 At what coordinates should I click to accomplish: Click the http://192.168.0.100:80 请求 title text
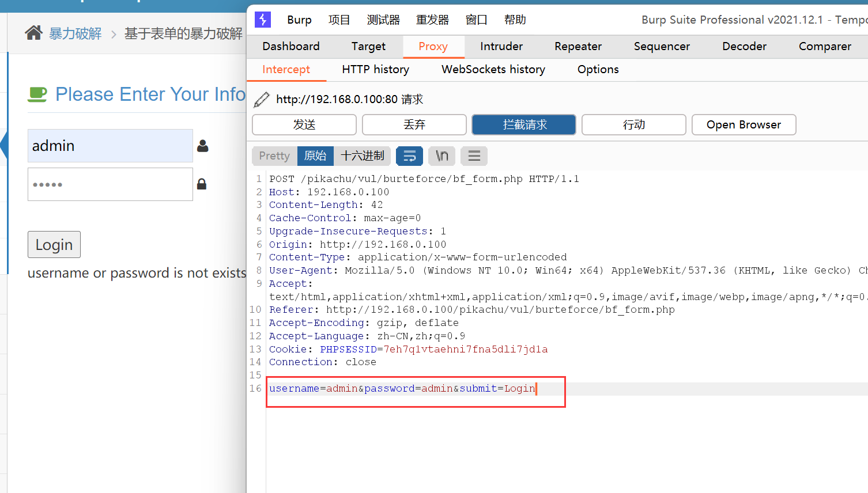pyautogui.click(x=350, y=99)
